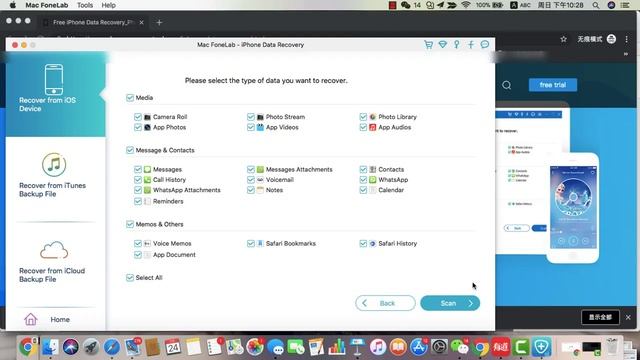Viewport: 640px width, 360px height.
Task: Click the Camera Roll icon
Action: pos(147,117)
